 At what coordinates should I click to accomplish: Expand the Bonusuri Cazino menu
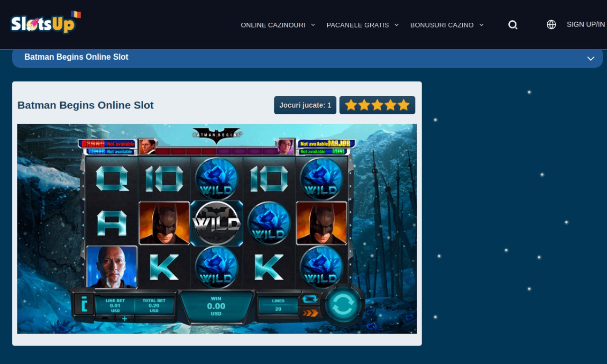click(447, 25)
